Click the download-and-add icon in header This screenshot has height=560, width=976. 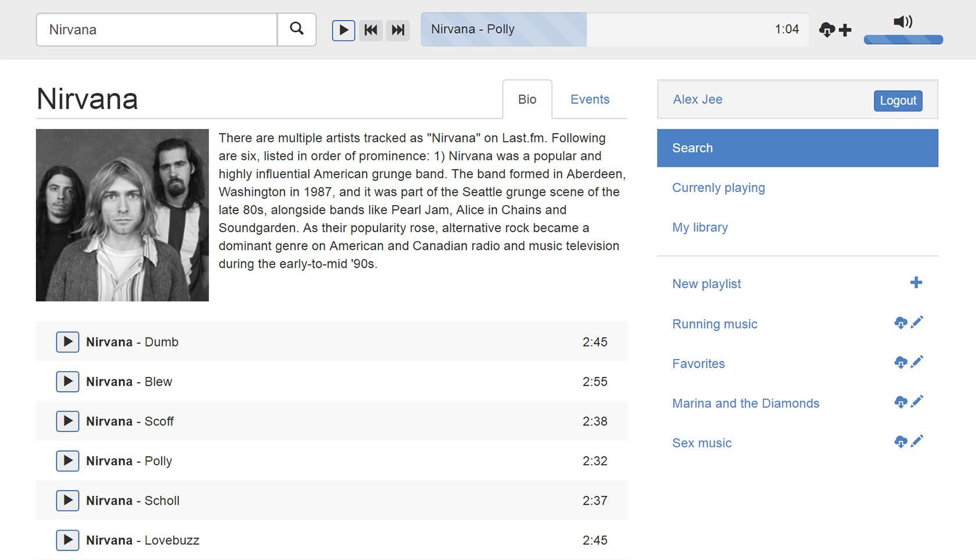[x=835, y=30]
